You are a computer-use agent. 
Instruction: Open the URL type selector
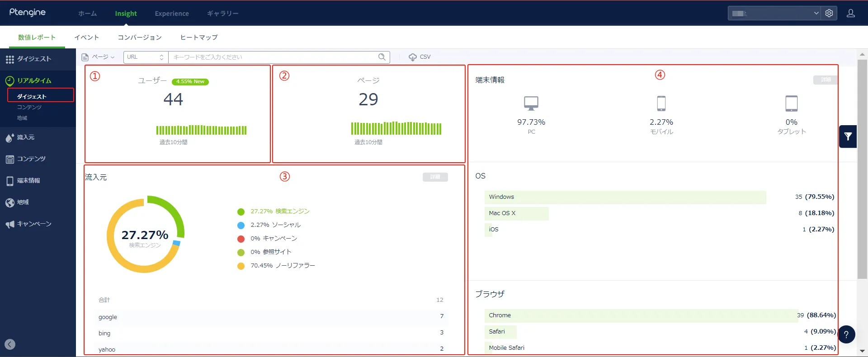point(145,57)
